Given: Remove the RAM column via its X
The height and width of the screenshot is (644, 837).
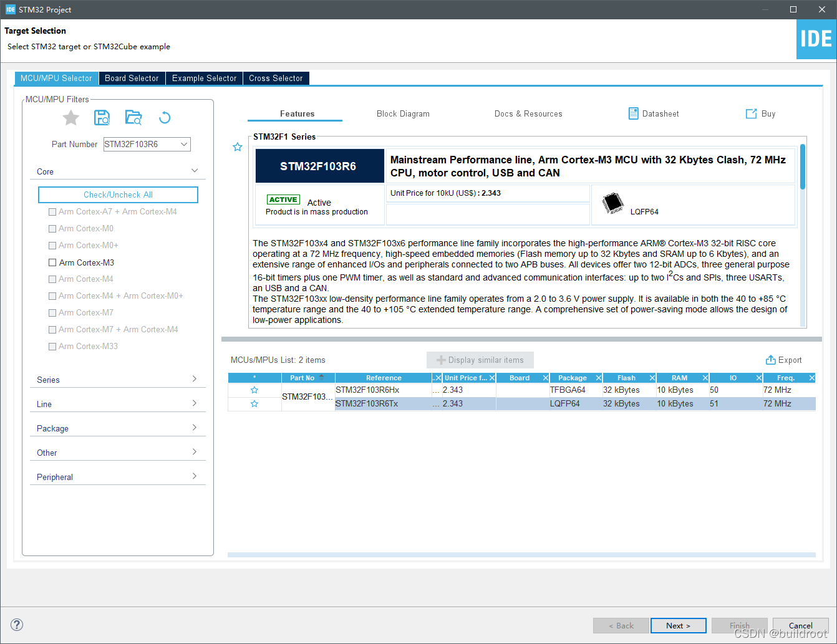Looking at the screenshot, I should point(705,378).
